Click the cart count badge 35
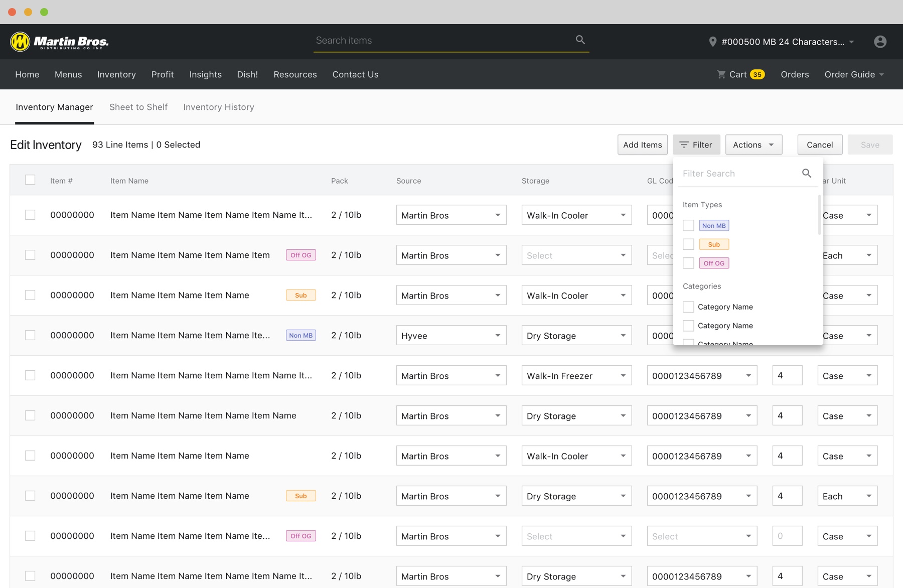Screen dimensions: 903x588 [x=757, y=75]
